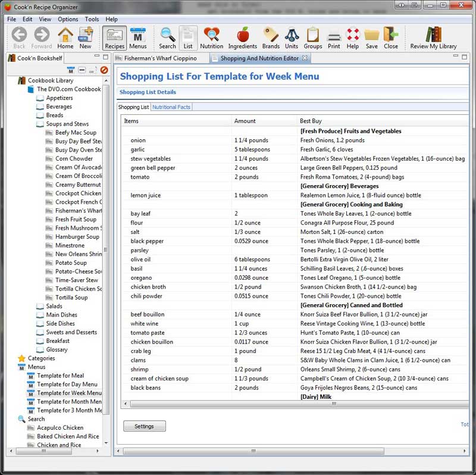Select Cookbook Library in the tree

[x=51, y=80]
